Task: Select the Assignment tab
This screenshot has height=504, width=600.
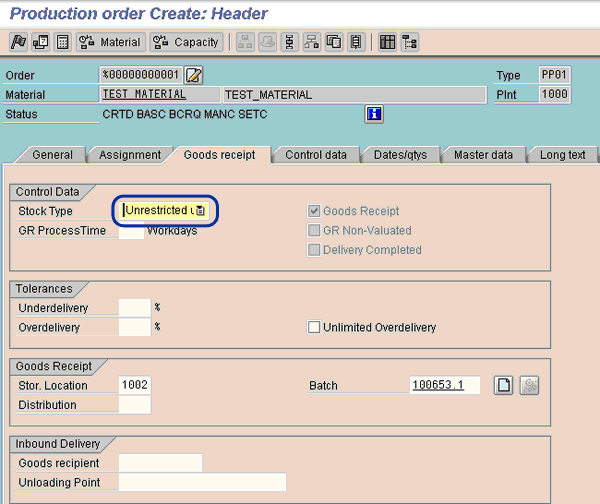Action: click(x=129, y=155)
